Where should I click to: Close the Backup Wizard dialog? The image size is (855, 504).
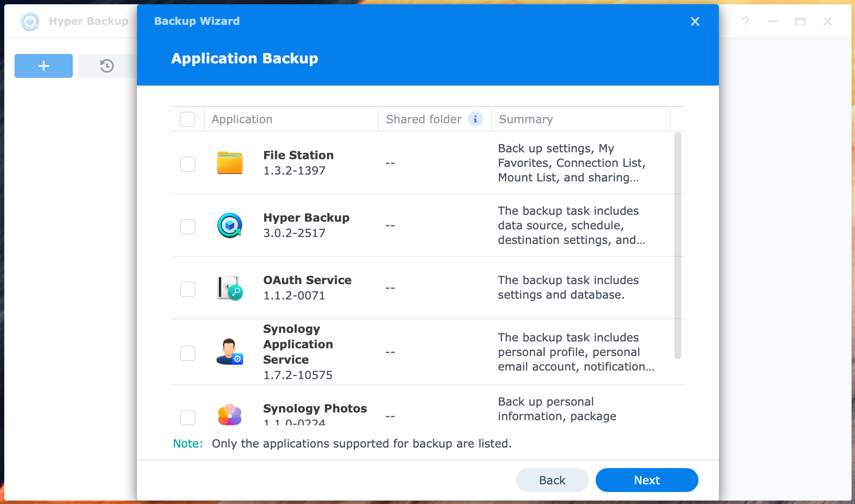pos(695,21)
